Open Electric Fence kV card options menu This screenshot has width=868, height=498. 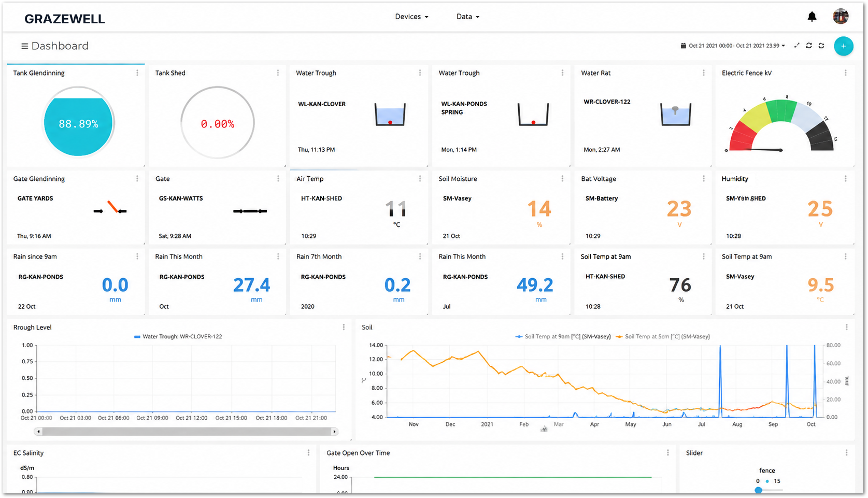click(846, 73)
